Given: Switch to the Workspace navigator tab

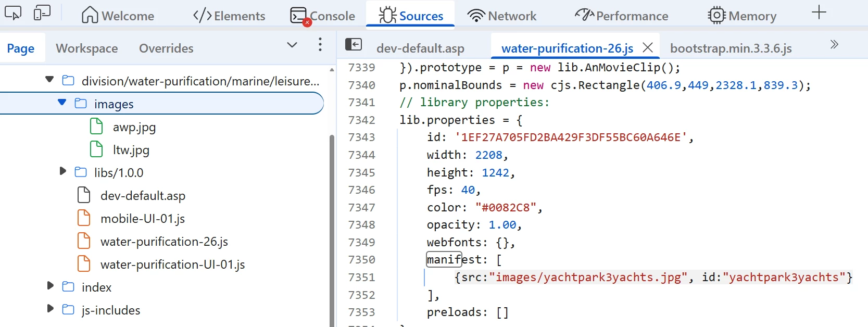Looking at the screenshot, I should (87, 48).
